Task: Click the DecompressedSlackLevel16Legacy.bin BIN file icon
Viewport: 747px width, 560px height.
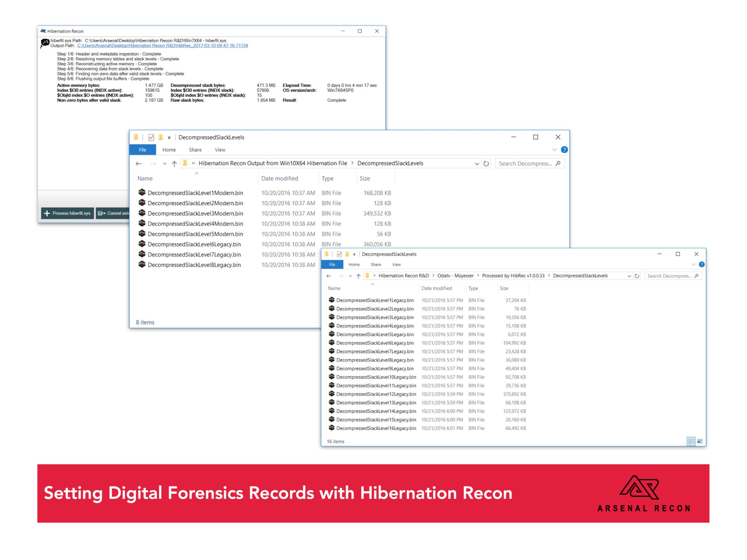Action: coord(331,428)
